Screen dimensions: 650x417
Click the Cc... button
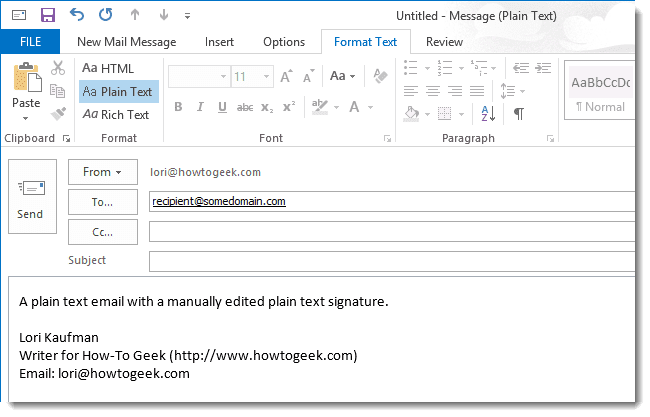pos(102,231)
